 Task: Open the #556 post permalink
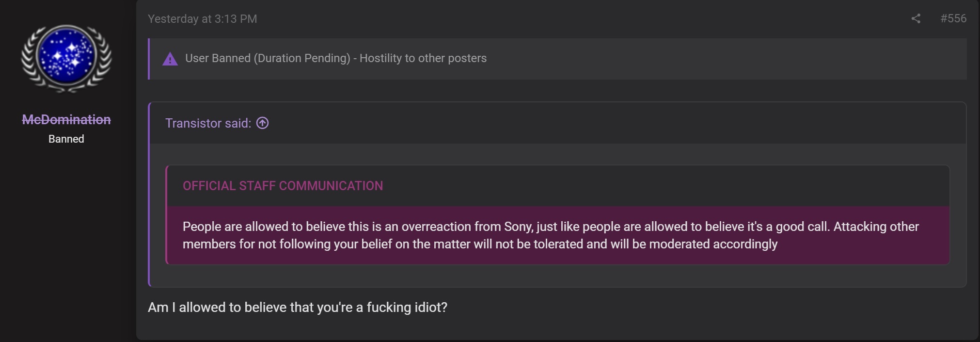click(x=953, y=18)
